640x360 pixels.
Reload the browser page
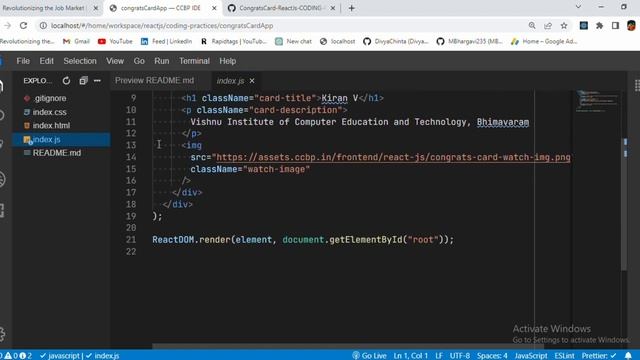coord(23,25)
